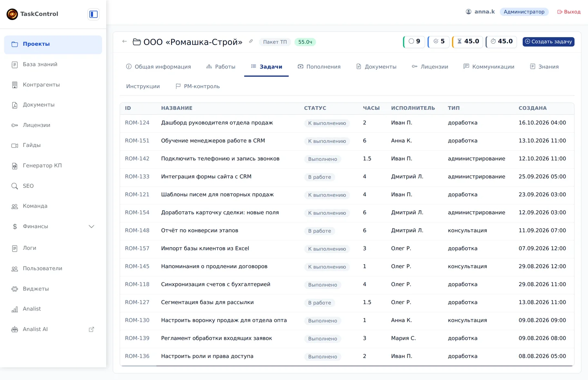Click the ROM-154 ID cell
The height and width of the screenshot is (380, 588).
[x=137, y=213]
